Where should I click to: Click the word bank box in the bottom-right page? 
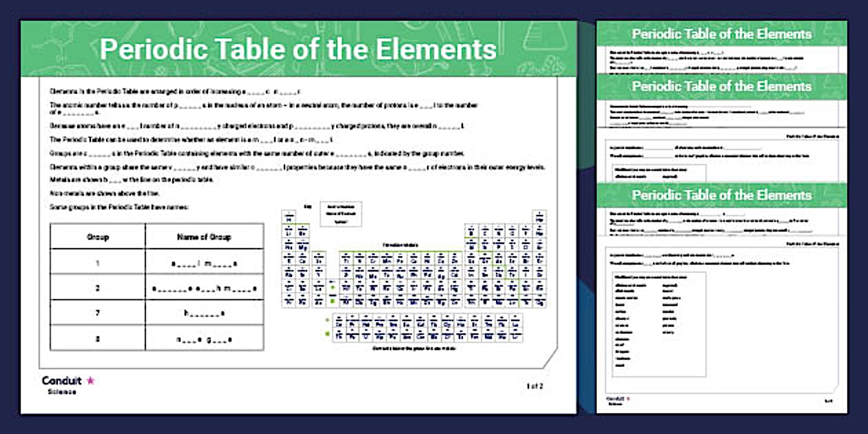659,324
